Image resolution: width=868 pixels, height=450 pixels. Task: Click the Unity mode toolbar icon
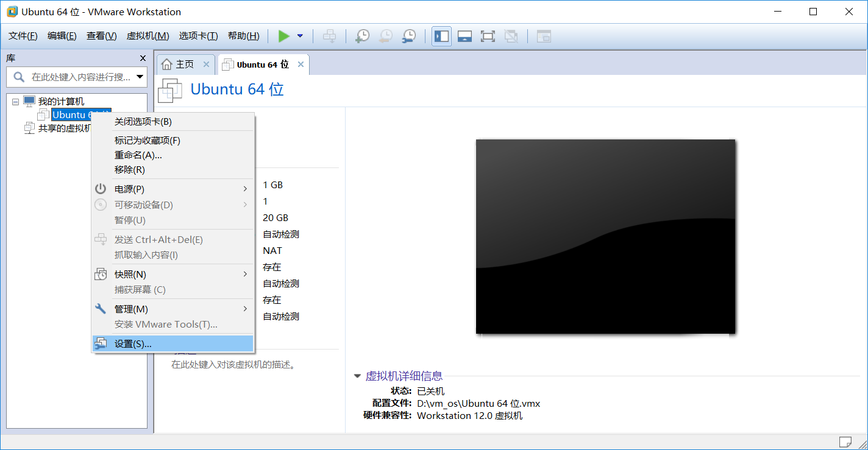511,37
